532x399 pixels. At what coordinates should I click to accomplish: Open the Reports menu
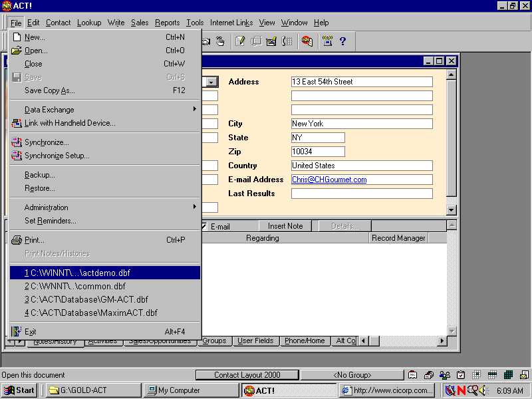pos(168,23)
